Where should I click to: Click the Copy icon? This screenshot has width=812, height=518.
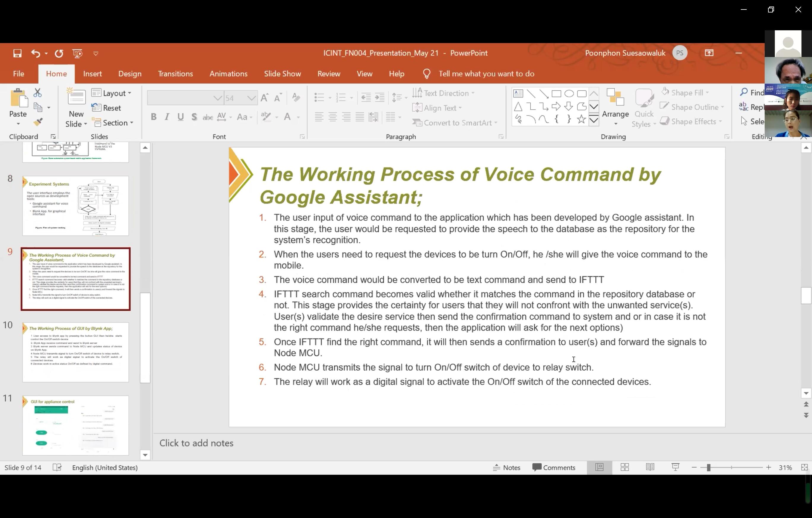point(38,108)
